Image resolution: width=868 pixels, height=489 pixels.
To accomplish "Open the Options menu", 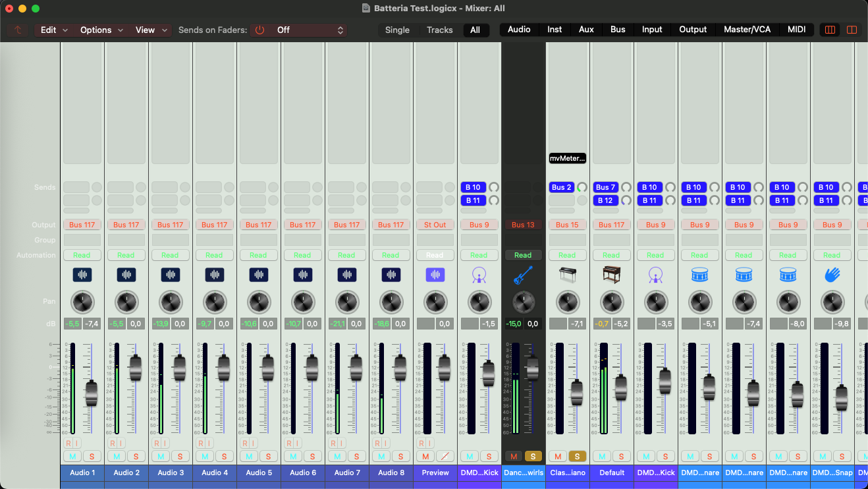I will [101, 30].
